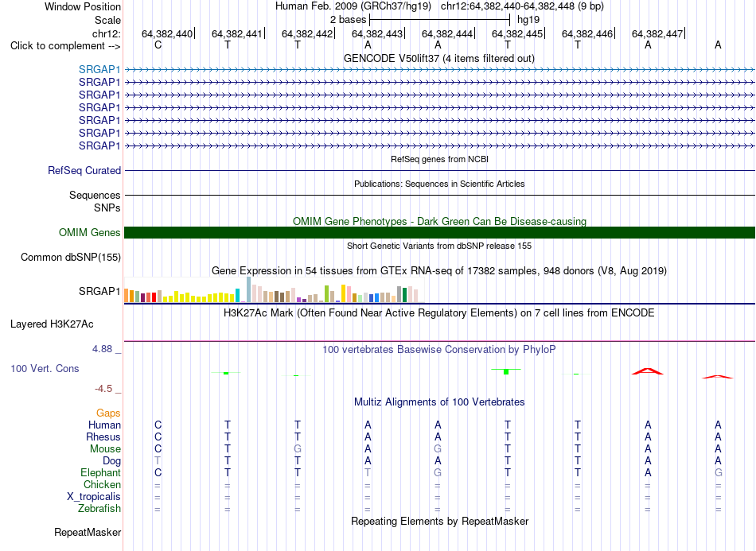Screen dimensions: 756x551
Task: Open 'Publications: Sequences in Scientific Articles' title
Action: (439, 184)
